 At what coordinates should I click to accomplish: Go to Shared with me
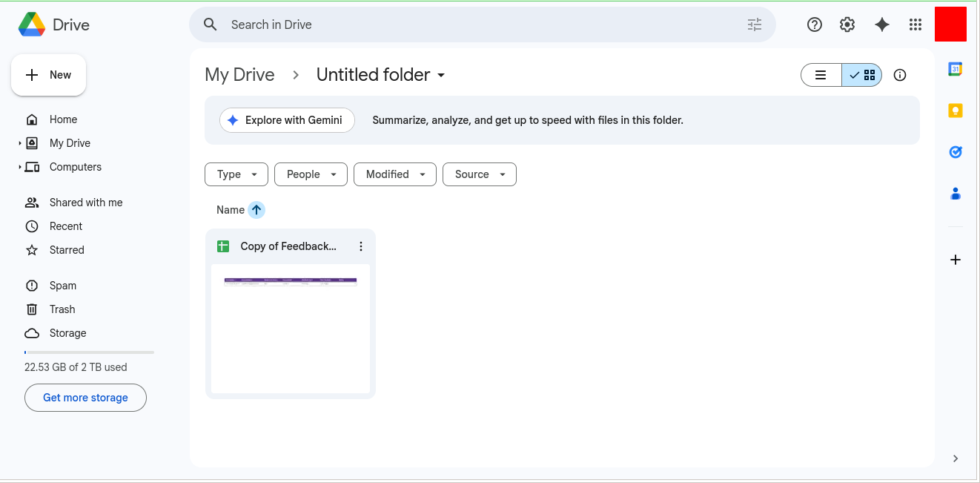(85, 202)
